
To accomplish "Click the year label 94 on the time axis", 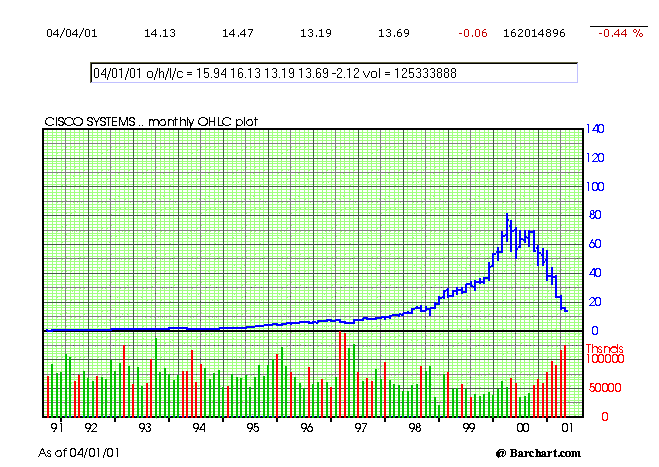I will [199, 428].
